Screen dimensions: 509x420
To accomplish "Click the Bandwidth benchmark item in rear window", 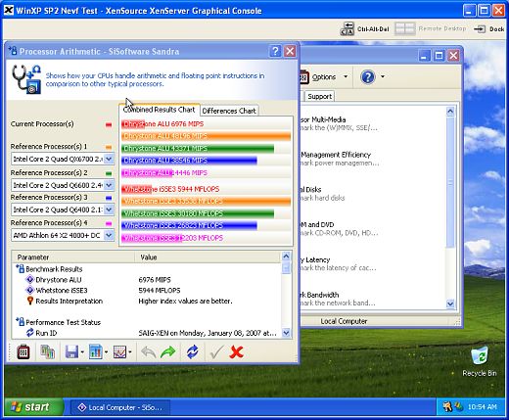I will click(x=338, y=299).
